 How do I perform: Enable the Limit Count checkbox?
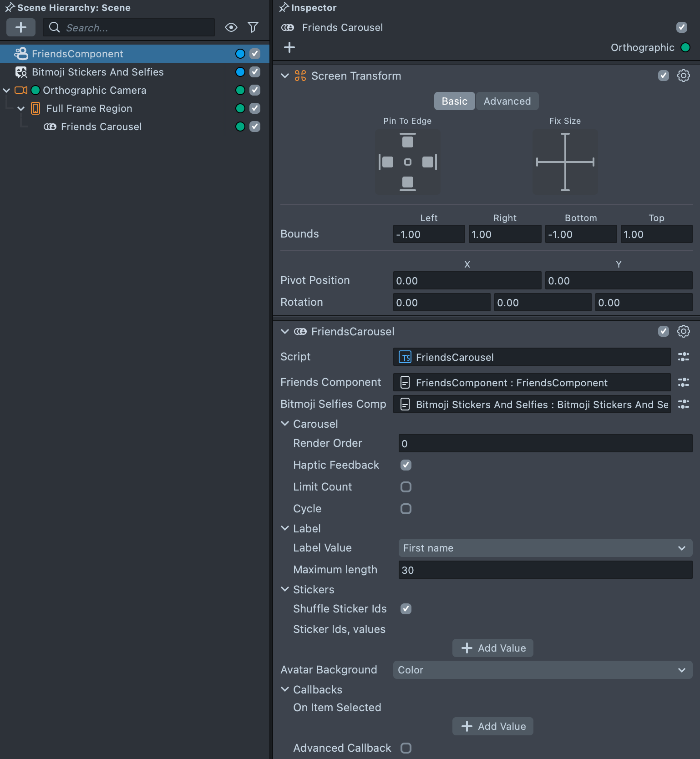click(406, 487)
